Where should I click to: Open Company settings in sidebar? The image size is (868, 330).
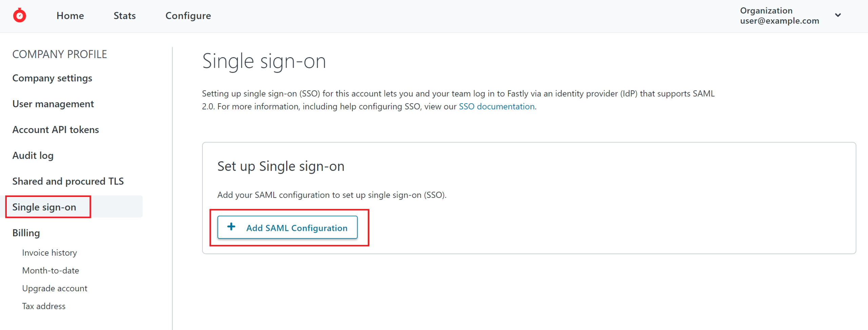pyautogui.click(x=52, y=78)
